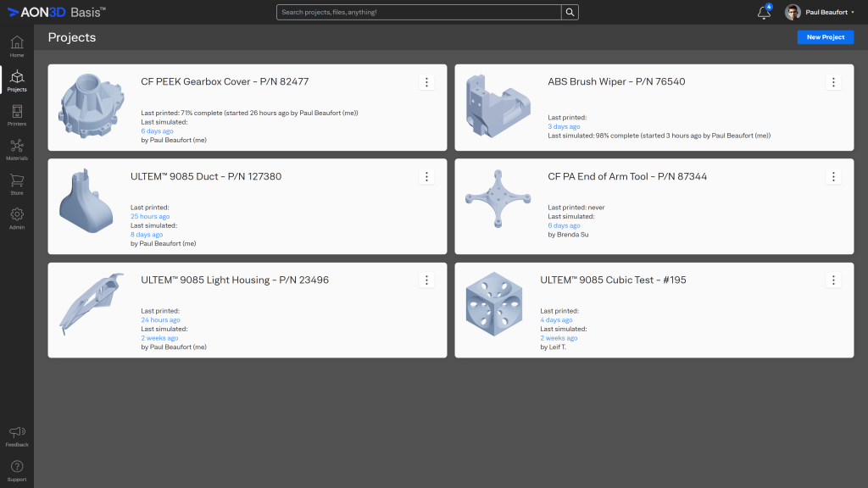
Task: Open options menu for ULTEM 9085 Duct
Action: [x=426, y=176]
